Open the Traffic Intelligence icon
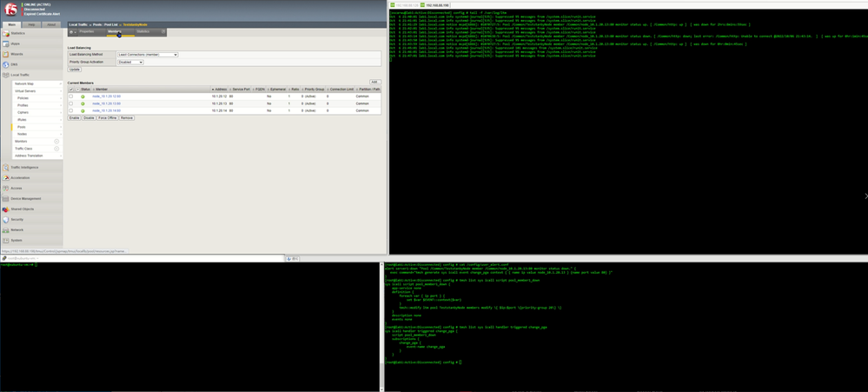 5,167
